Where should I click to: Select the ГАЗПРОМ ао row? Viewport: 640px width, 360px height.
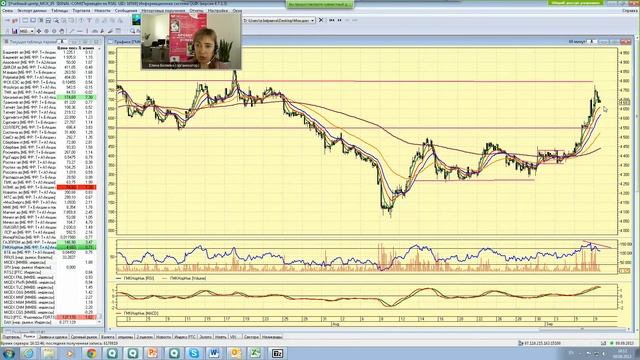(x=49, y=242)
